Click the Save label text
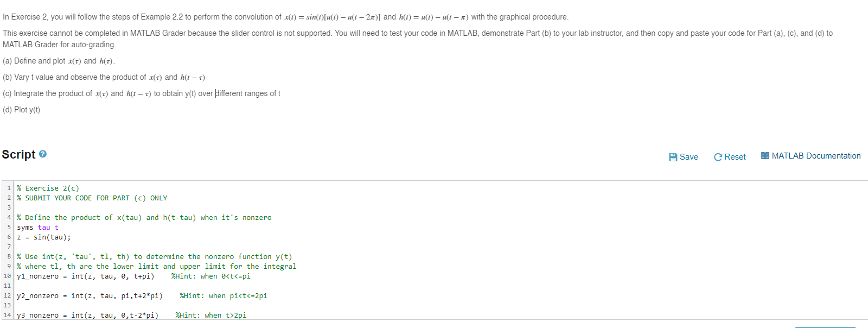This screenshot has width=868, height=328. coord(688,157)
